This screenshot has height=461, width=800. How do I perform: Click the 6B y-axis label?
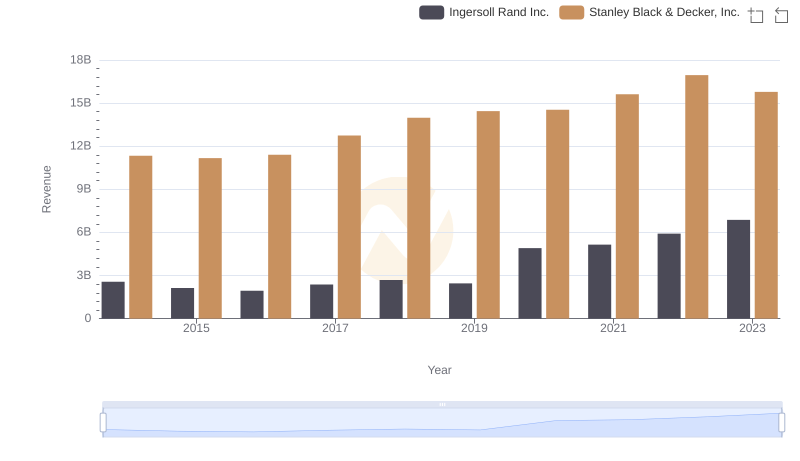84,232
